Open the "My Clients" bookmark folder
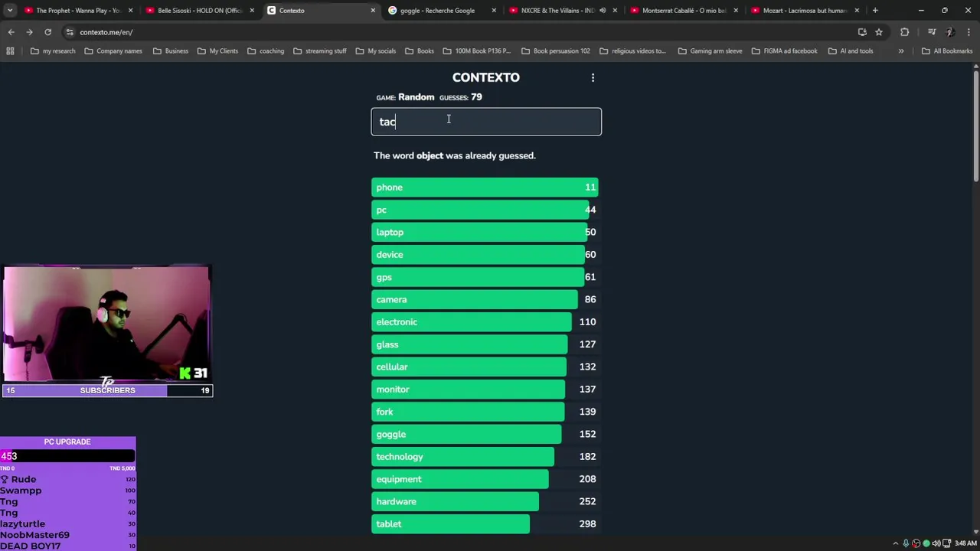Viewport: 980px width, 551px height. coord(217,51)
